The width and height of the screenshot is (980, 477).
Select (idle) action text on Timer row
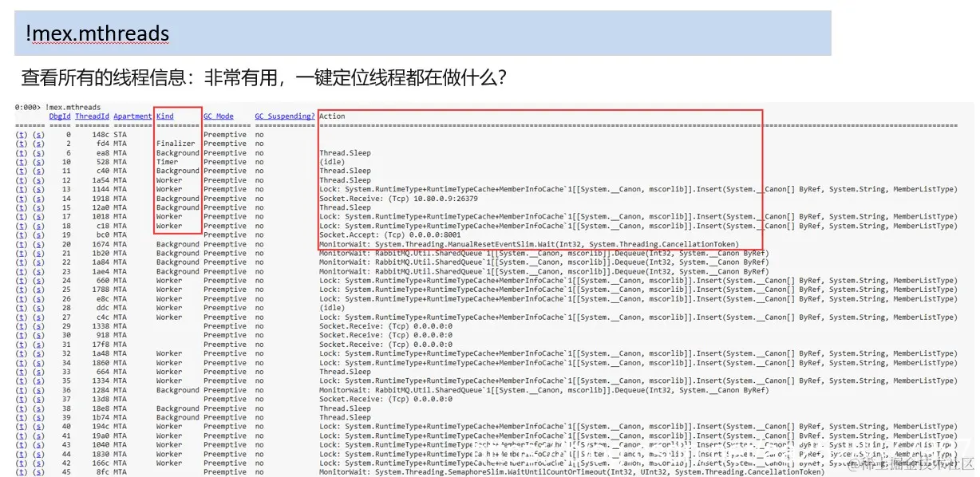coord(332,162)
